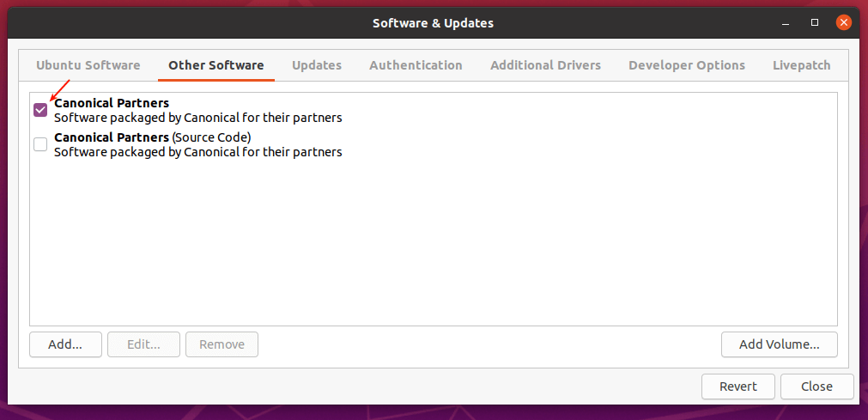Close window using orange title bar icon

(x=843, y=23)
